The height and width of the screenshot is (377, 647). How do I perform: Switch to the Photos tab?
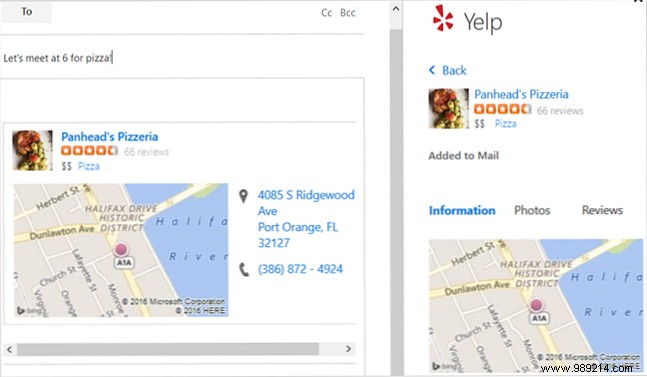pyautogui.click(x=532, y=210)
